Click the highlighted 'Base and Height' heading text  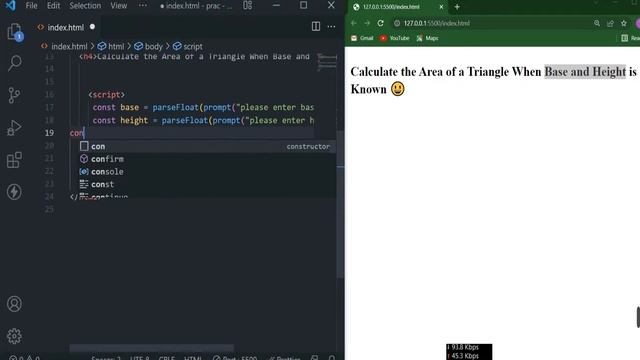[x=585, y=71]
